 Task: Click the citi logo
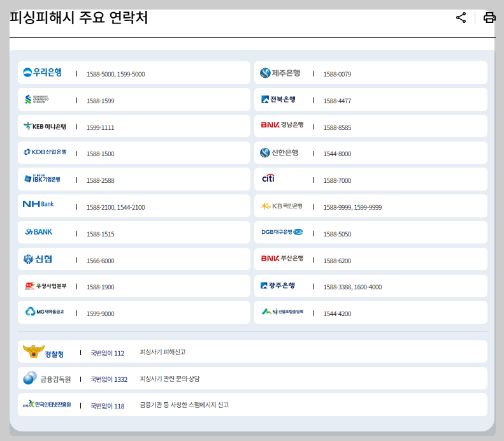tap(268, 178)
